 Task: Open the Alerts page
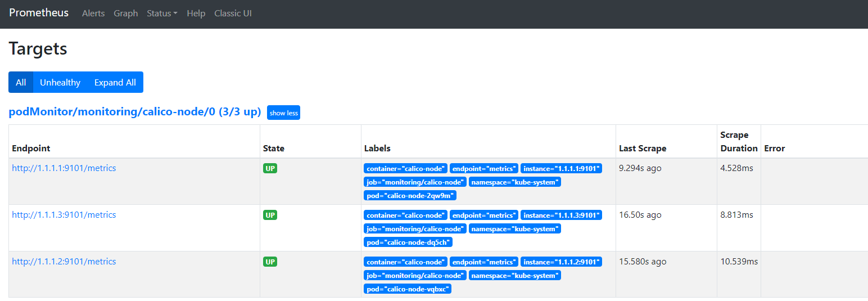(93, 14)
